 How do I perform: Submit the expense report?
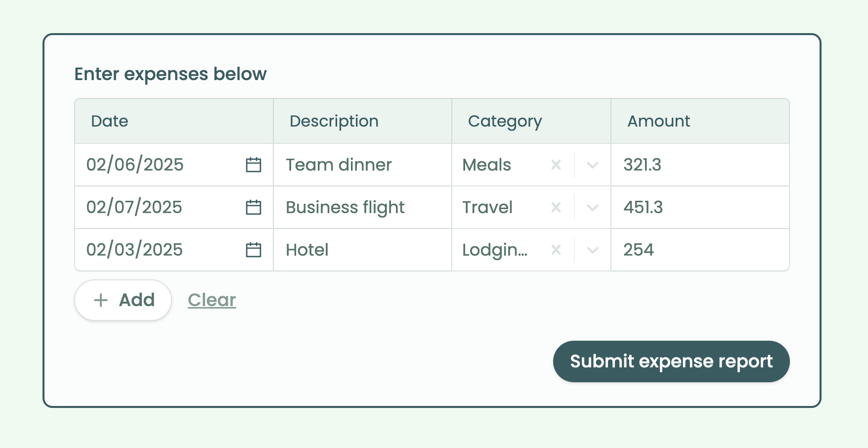coord(671,361)
